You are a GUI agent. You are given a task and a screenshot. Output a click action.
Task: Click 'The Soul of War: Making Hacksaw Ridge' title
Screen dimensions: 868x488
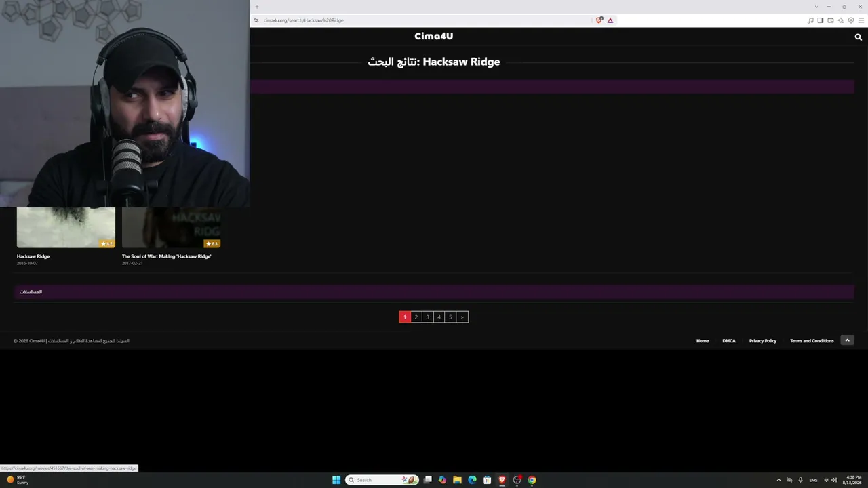click(166, 256)
